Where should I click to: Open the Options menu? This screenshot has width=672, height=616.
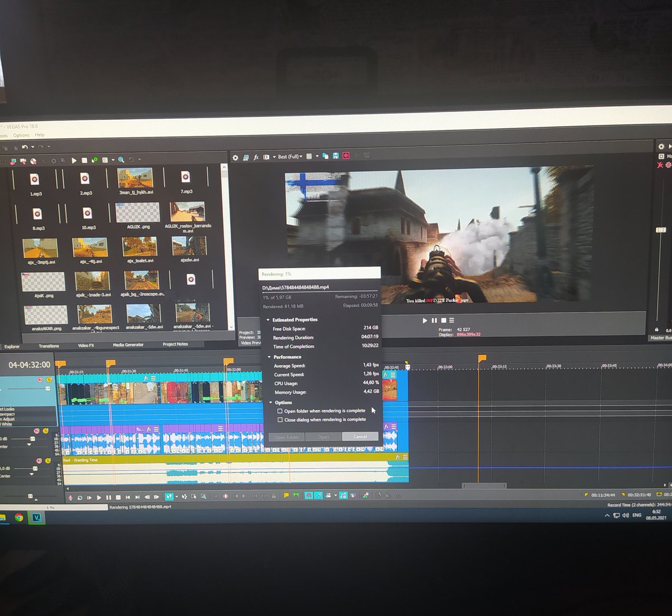coord(21,134)
